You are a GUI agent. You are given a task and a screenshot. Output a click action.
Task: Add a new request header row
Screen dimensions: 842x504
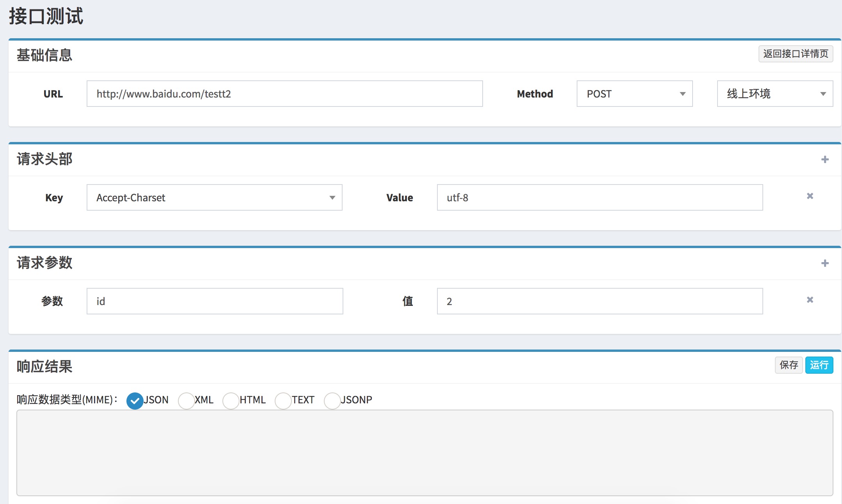[824, 160]
